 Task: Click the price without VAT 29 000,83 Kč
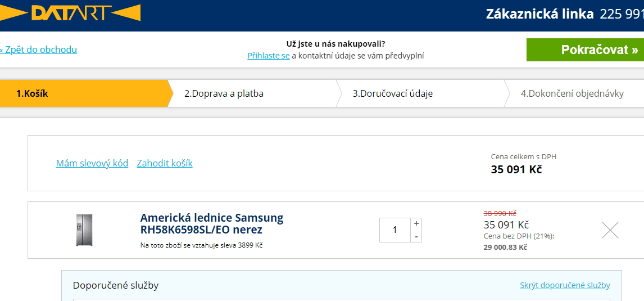(505, 247)
